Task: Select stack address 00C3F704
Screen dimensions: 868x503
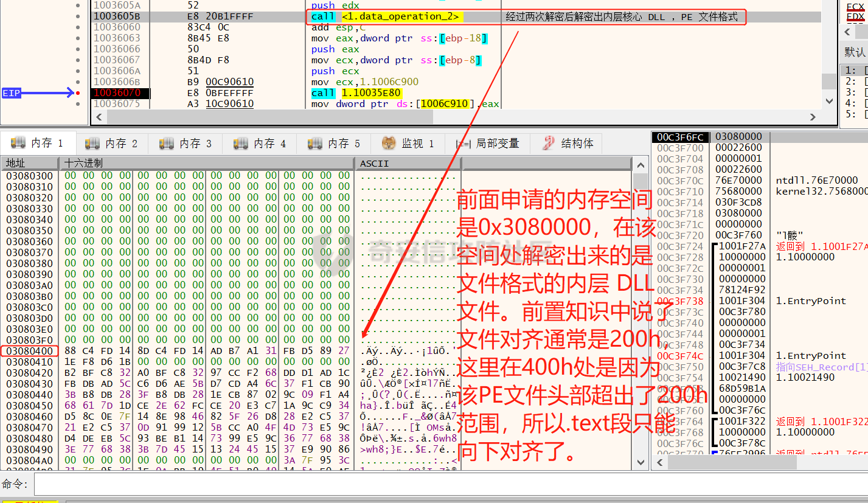Action: click(680, 159)
